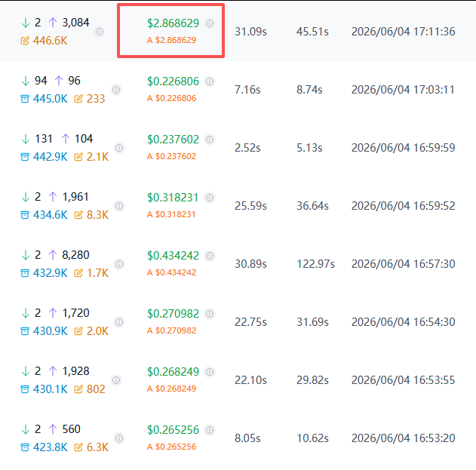The width and height of the screenshot is (476, 470).
Task: Select the green $0.237602 cost value
Action: (173, 140)
